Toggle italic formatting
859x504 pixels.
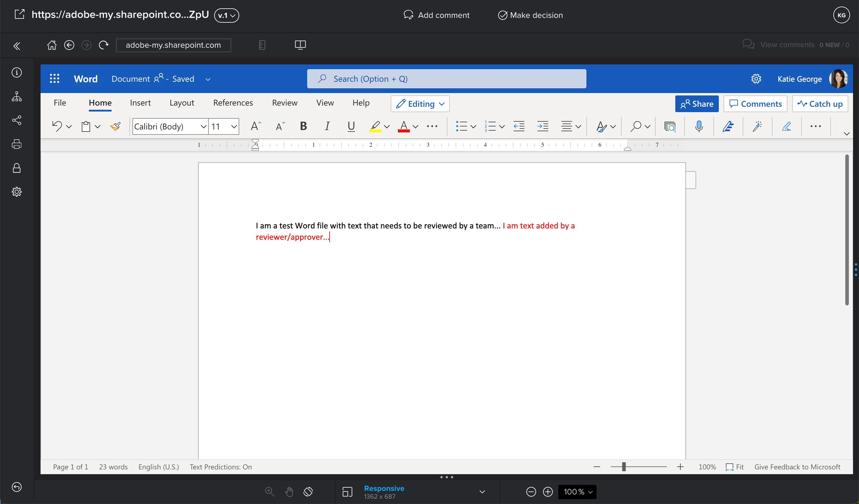click(x=327, y=126)
